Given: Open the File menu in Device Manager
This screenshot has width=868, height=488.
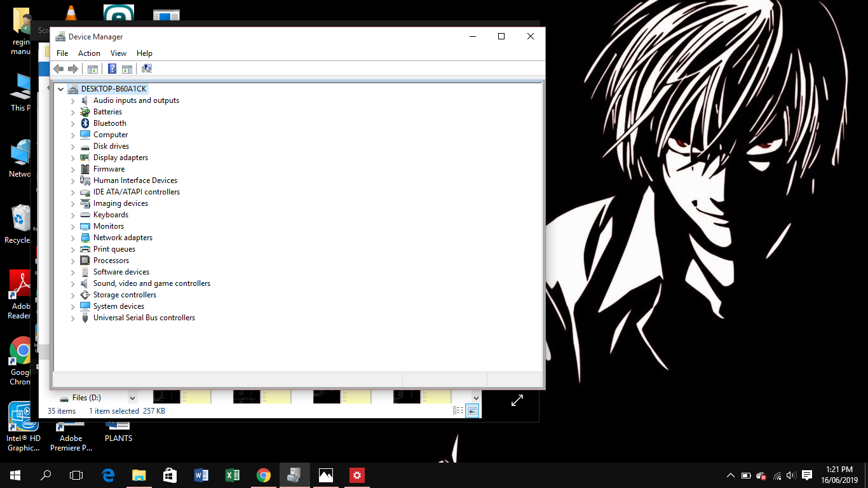Looking at the screenshot, I should (62, 53).
